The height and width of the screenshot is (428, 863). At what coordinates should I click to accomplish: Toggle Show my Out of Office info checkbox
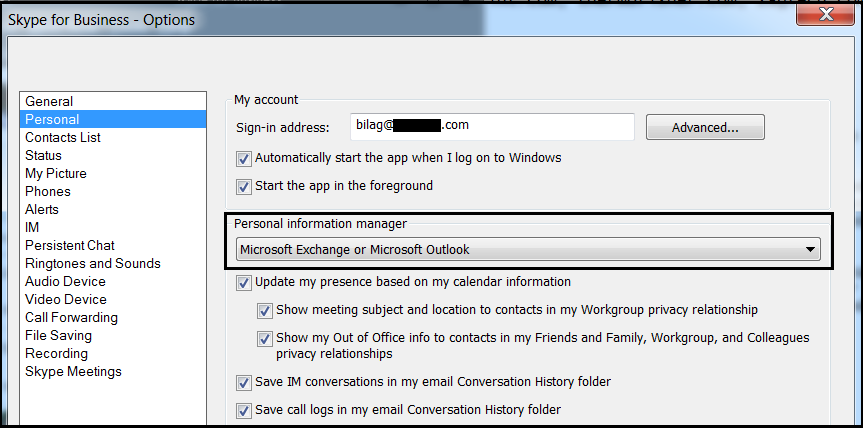265,338
